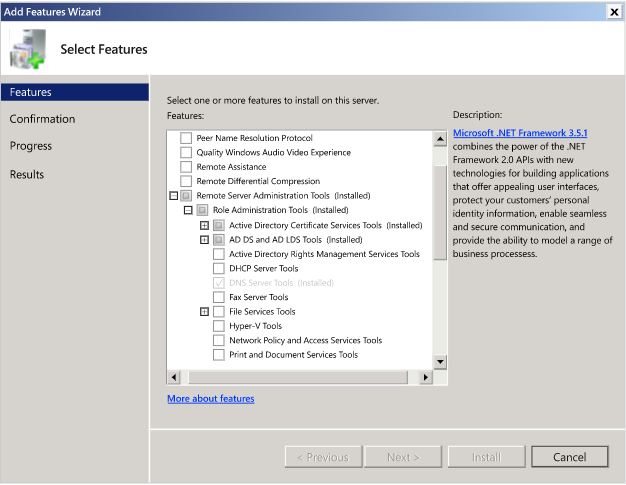Close the Add Features Wizard window

[614, 12]
